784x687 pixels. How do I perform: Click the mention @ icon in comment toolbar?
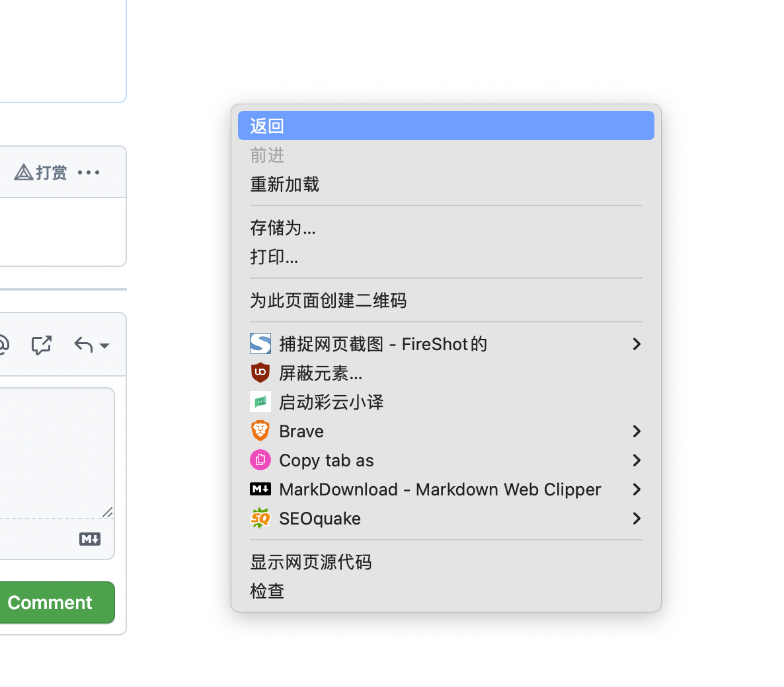point(3,345)
